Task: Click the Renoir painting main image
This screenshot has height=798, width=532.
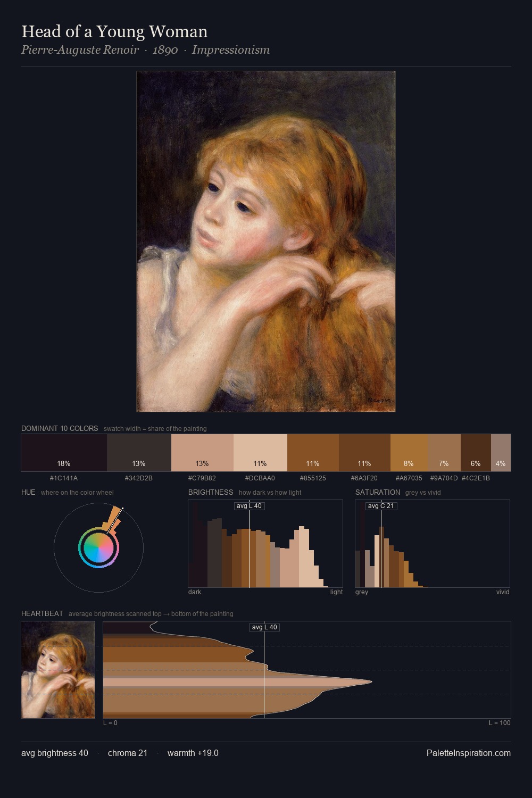Action: (265, 242)
